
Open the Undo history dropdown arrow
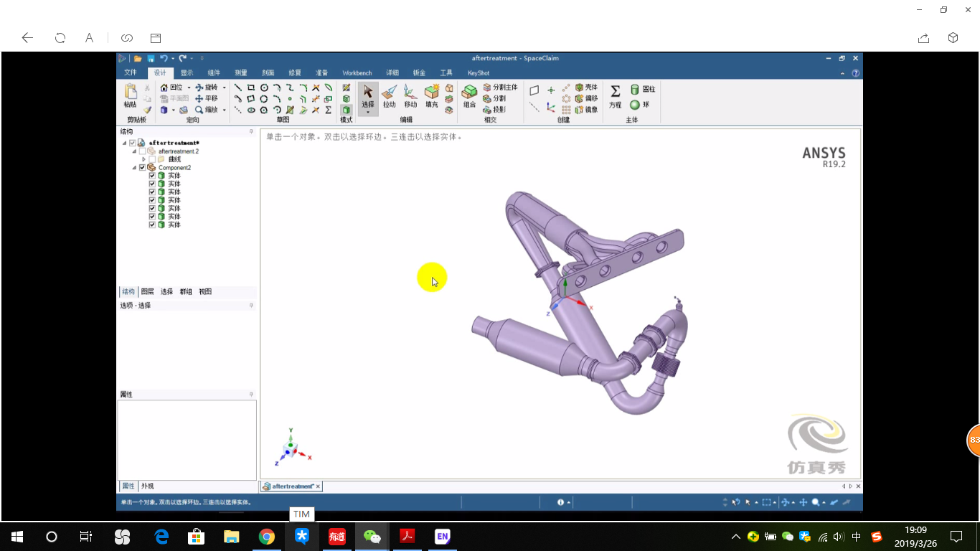click(173, 58)
